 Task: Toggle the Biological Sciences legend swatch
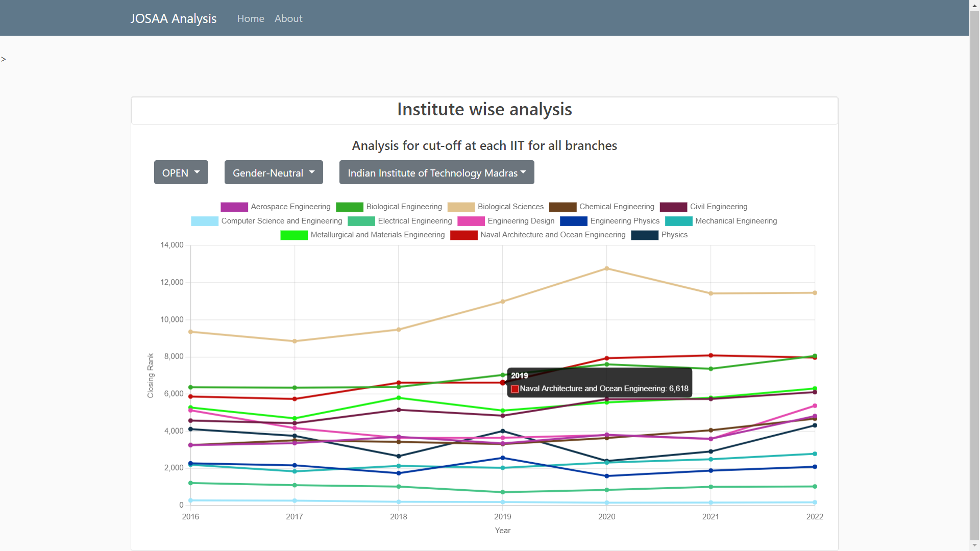460,207
